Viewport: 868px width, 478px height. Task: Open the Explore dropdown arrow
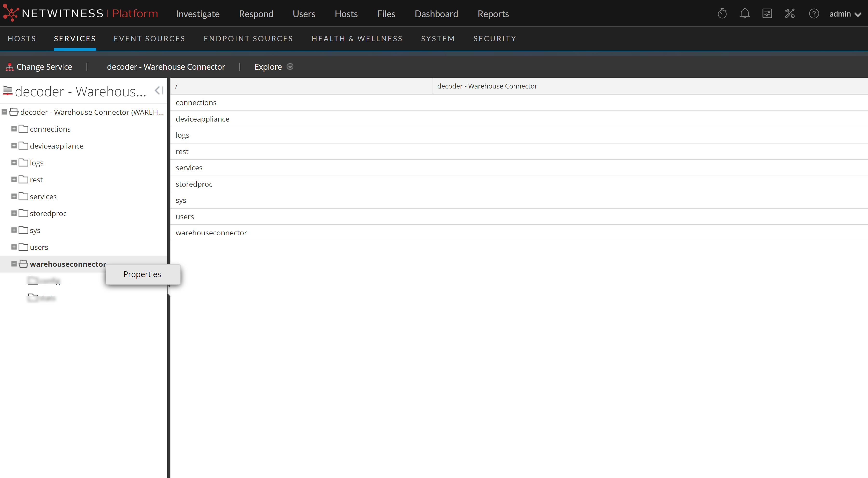tap(290, 67)
